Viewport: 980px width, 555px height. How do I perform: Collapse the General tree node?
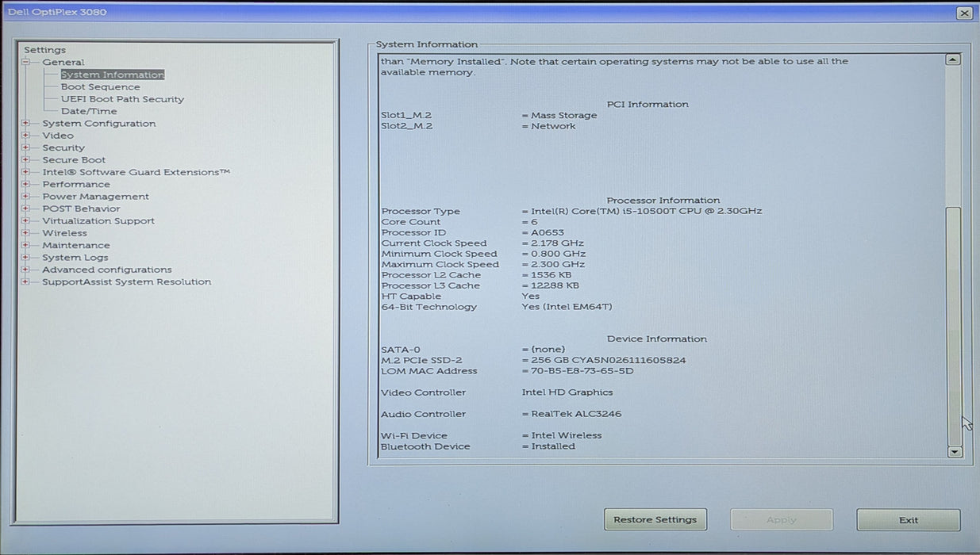(x=26, y=62)
